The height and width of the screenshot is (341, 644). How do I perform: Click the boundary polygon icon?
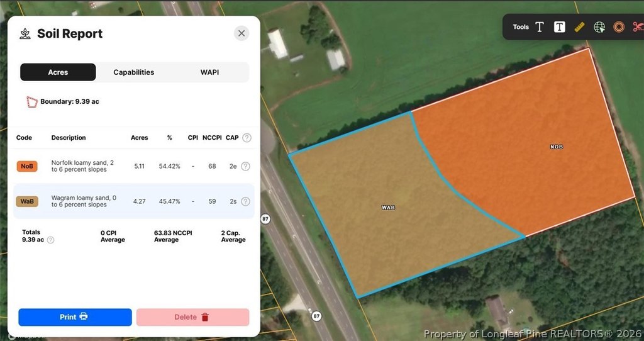point(32,102)
